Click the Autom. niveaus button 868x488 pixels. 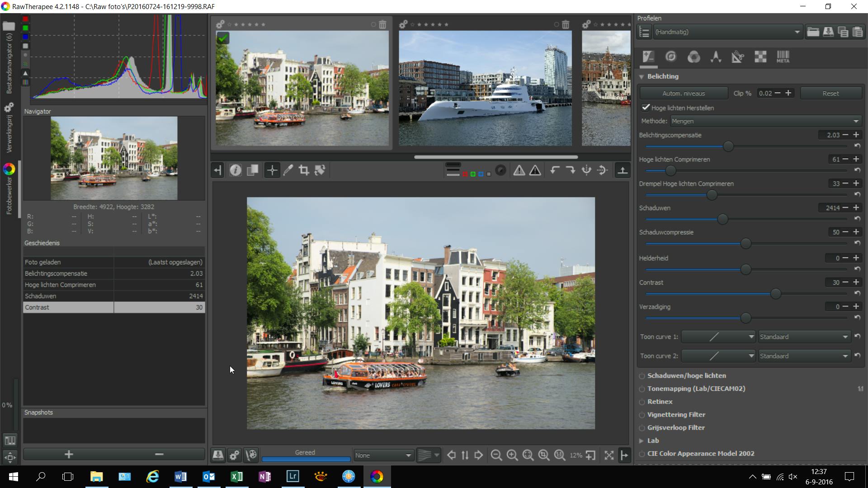683,94
